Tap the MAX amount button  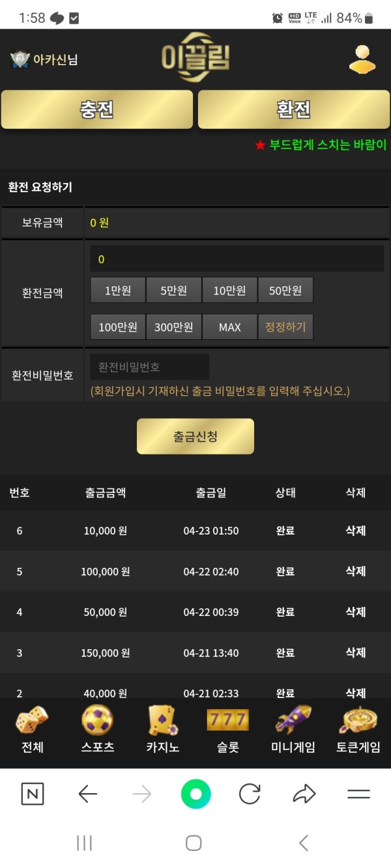coord(230,327)
